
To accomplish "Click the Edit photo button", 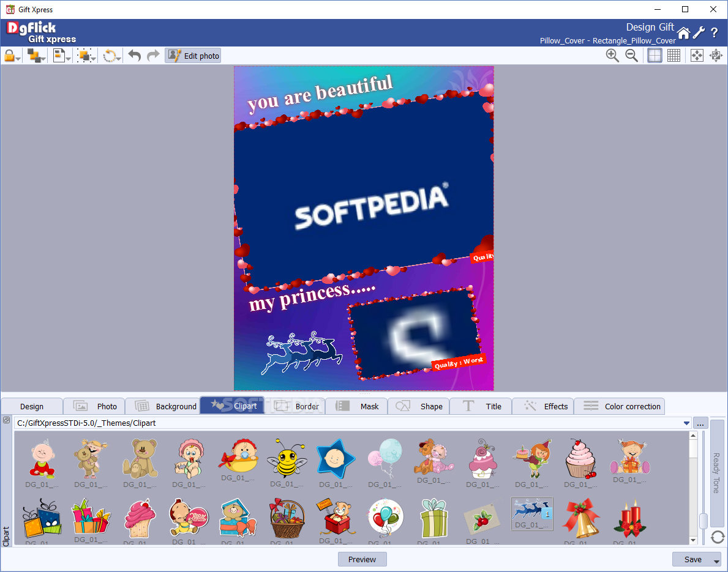I will pyautogui.click(x=193, y=56).
